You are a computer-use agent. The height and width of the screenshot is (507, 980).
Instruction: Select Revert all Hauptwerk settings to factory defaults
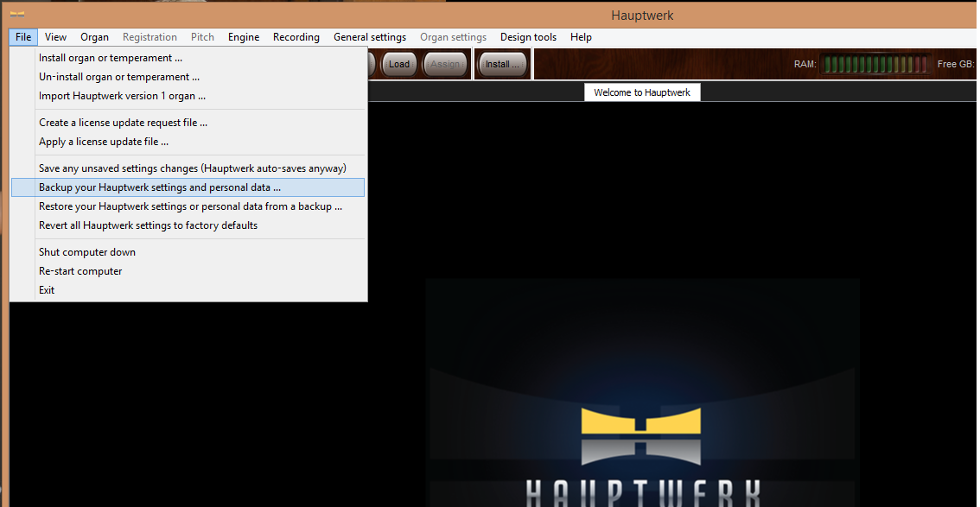click(x=188, y=225)
